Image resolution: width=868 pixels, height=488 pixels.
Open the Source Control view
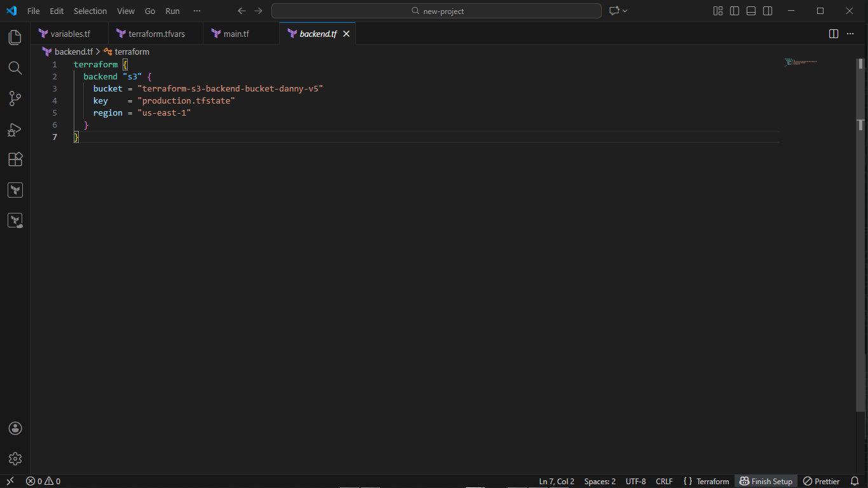point(15,98)
